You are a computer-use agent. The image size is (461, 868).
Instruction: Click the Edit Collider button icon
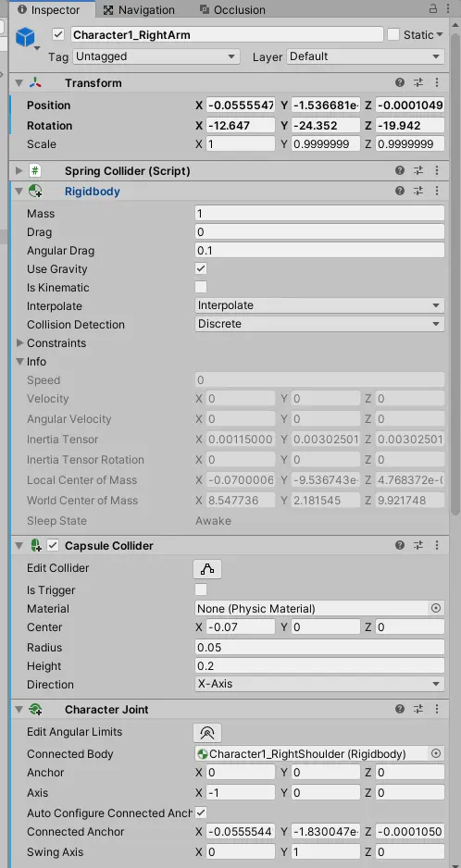pyautogui.click(x=207, y=568)
